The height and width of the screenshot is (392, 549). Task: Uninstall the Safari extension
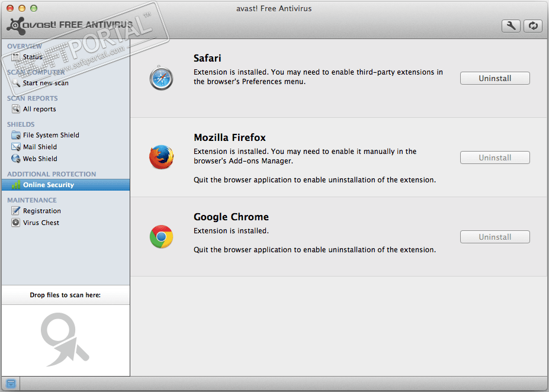(495, 78)
